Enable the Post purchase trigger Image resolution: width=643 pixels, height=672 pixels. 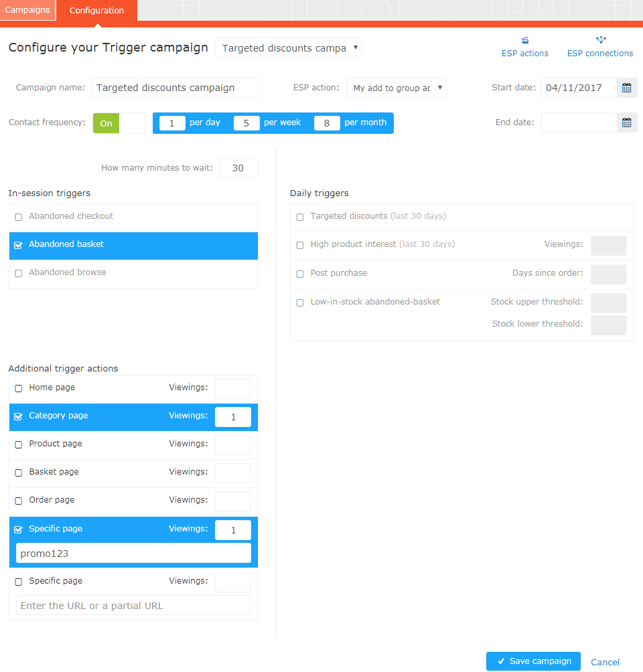coord(299,273)
